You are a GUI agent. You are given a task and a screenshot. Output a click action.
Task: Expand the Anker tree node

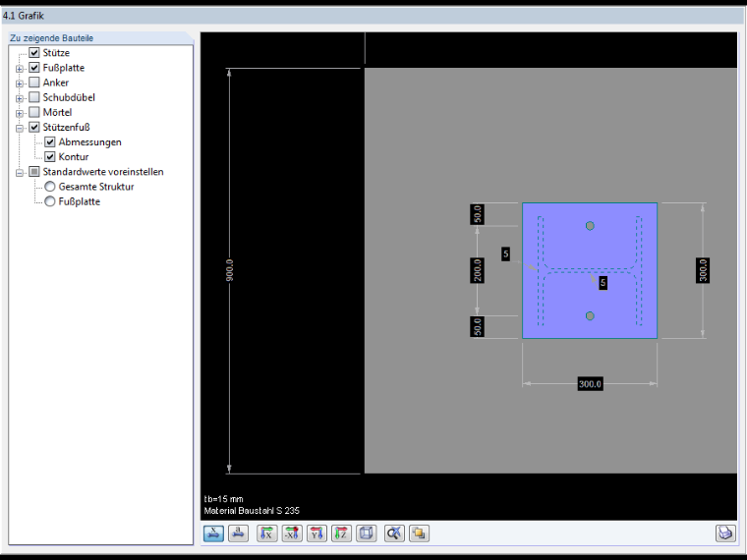pyautogui.click(x=20, y=84)
